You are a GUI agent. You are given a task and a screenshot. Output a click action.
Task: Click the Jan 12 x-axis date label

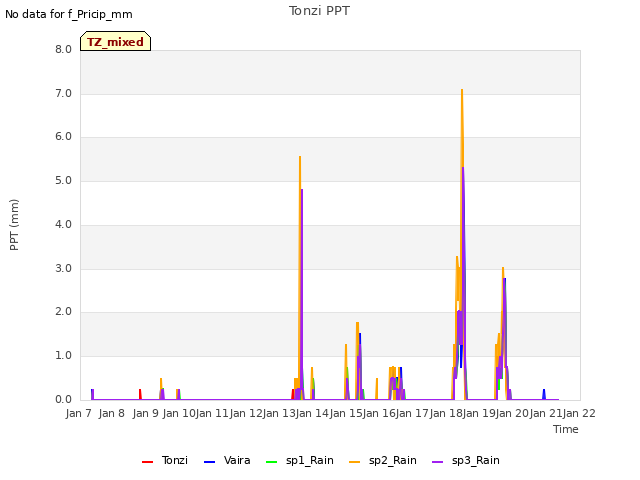tap(246, 413)
